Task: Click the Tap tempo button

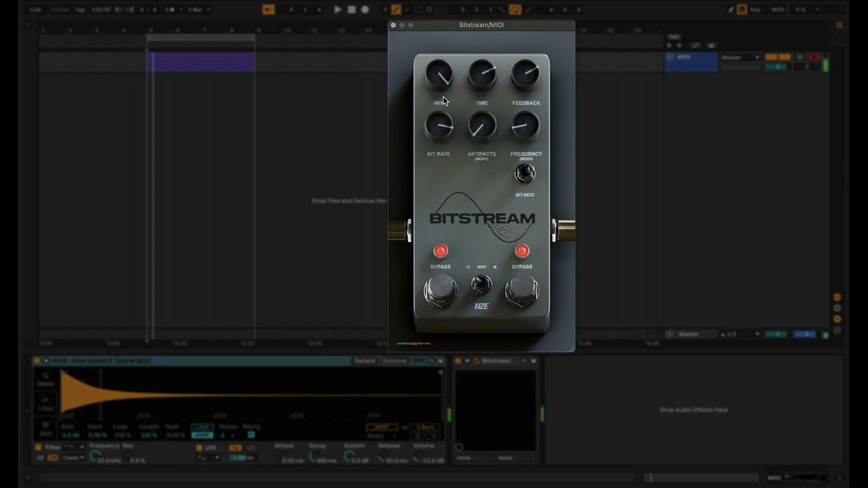Action: [x=80, y=9]
